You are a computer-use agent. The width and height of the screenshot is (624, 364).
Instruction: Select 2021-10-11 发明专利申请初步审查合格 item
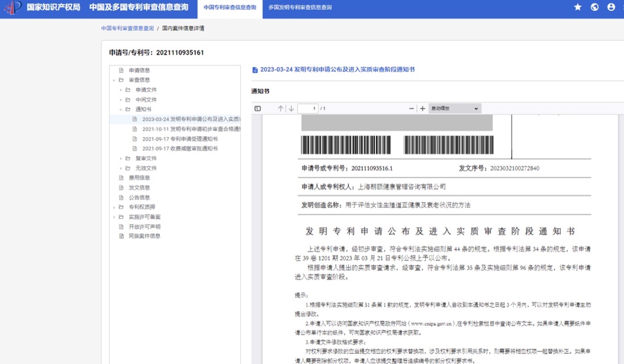(192, 129)
